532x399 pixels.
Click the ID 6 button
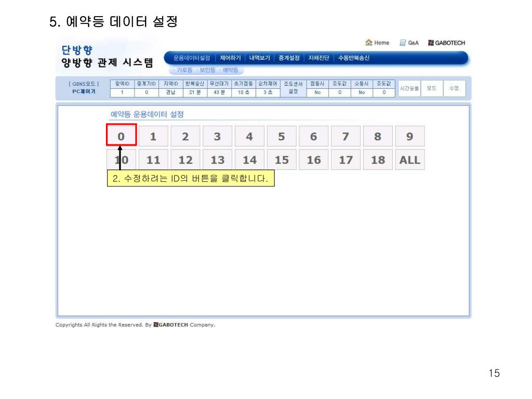point(313,136)
